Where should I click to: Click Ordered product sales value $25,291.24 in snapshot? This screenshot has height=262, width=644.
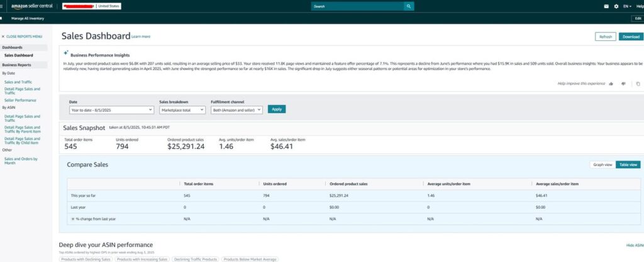(x=186, y=146)
